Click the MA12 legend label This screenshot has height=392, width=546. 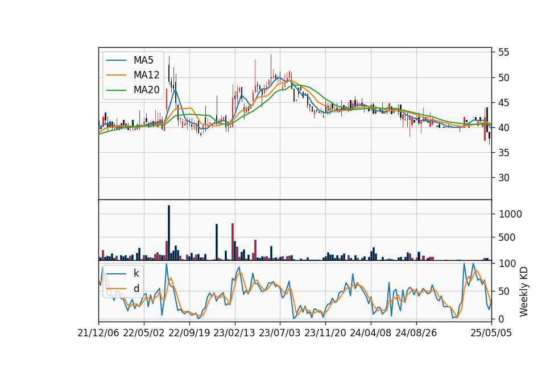pos(146,75)
